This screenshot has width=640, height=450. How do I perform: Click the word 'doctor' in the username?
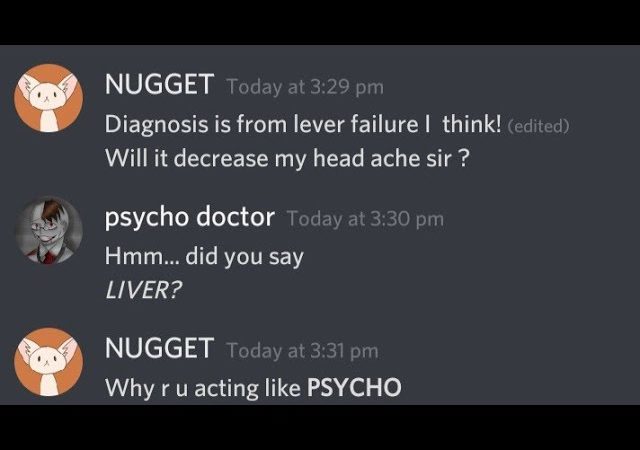(235, 217)
